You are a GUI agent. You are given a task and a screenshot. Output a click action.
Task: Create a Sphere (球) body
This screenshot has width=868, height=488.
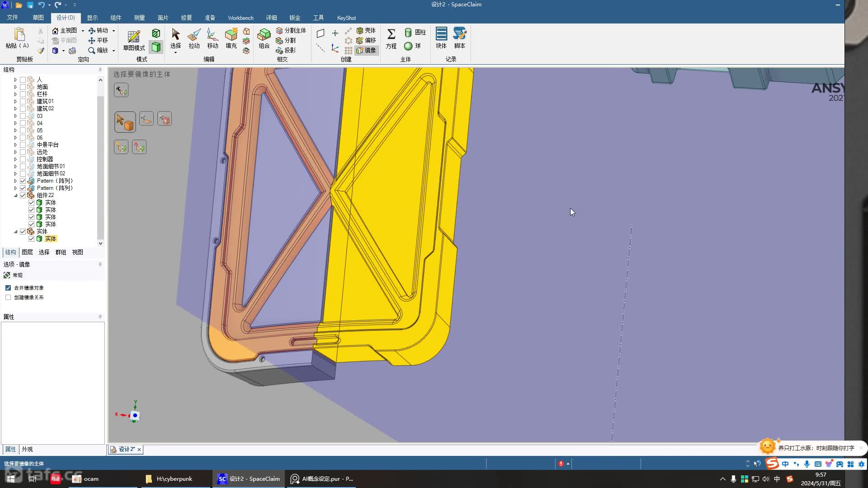pos(412,46)
